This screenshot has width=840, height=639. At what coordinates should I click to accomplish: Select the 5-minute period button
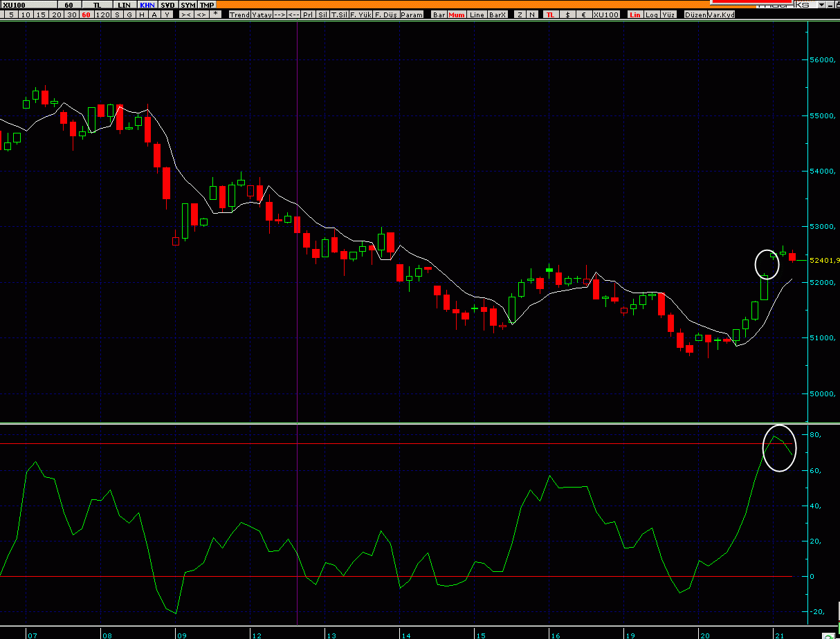(12, 15)
